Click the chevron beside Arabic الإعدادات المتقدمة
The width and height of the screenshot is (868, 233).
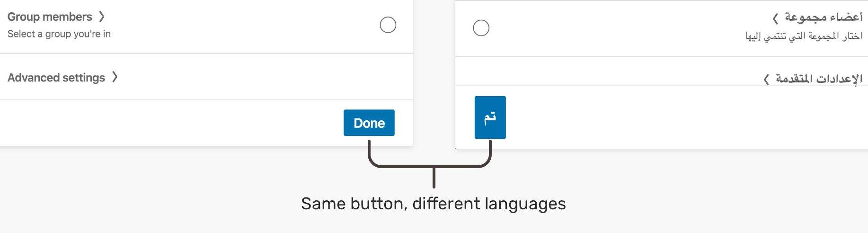(766, 79)
